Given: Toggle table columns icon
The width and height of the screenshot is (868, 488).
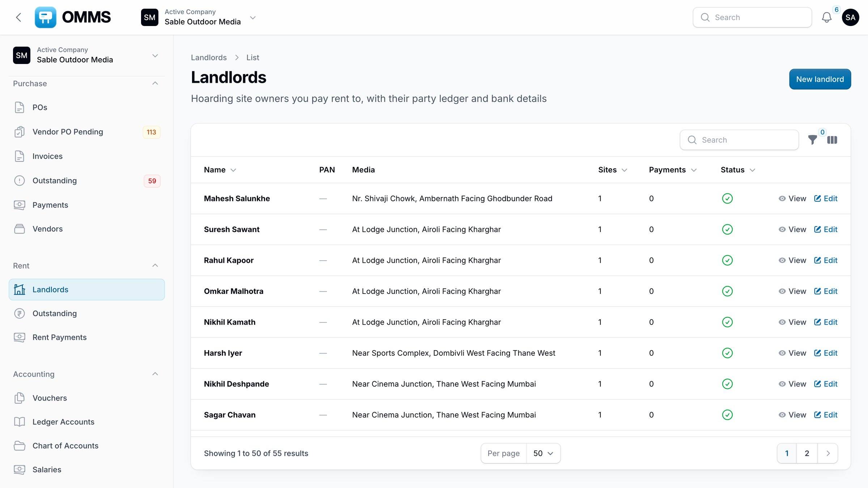Looking at the screenshot, I should tap(832, 140).
